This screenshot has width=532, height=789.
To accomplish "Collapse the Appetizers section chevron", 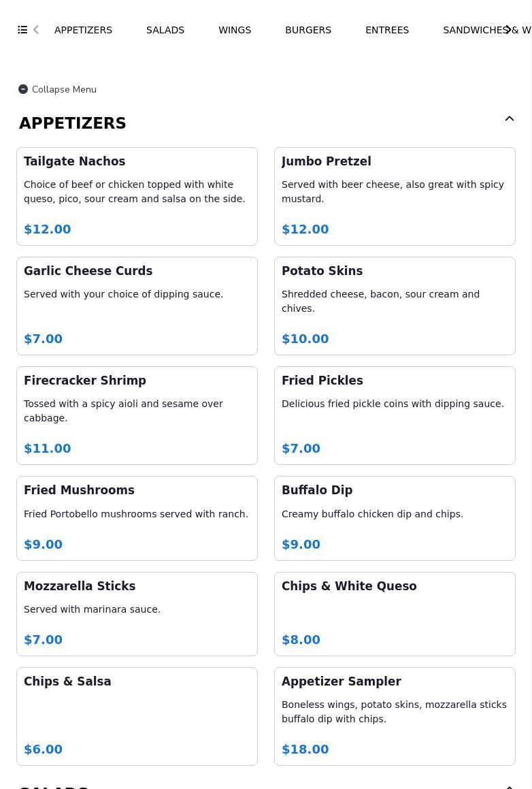I will coord(509,119).
